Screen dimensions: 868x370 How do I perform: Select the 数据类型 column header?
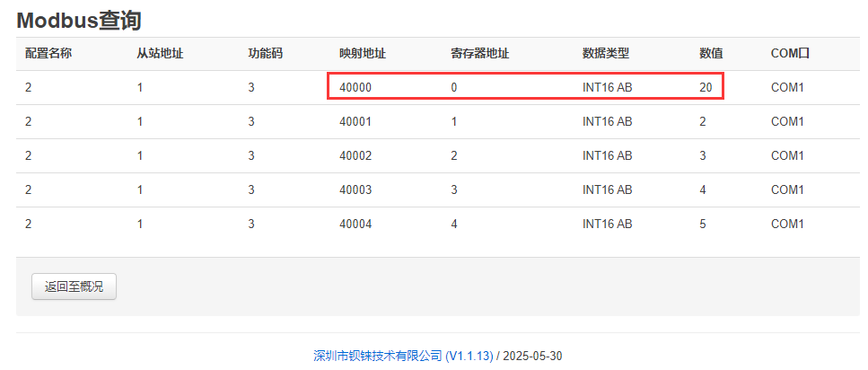(606, 54)
